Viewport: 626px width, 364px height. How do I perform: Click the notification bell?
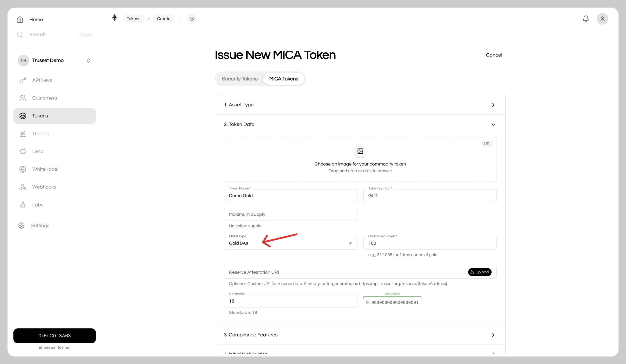[x=586, y=19]
